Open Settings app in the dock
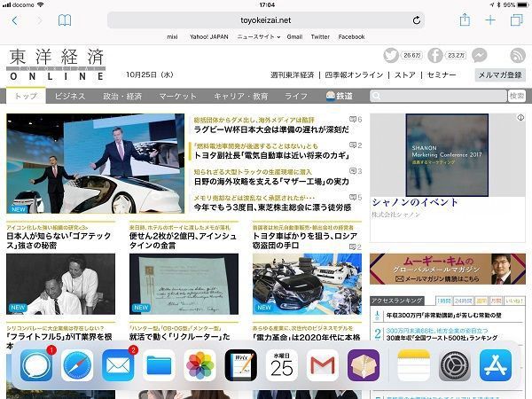532x399 pixels. (455, 365)
